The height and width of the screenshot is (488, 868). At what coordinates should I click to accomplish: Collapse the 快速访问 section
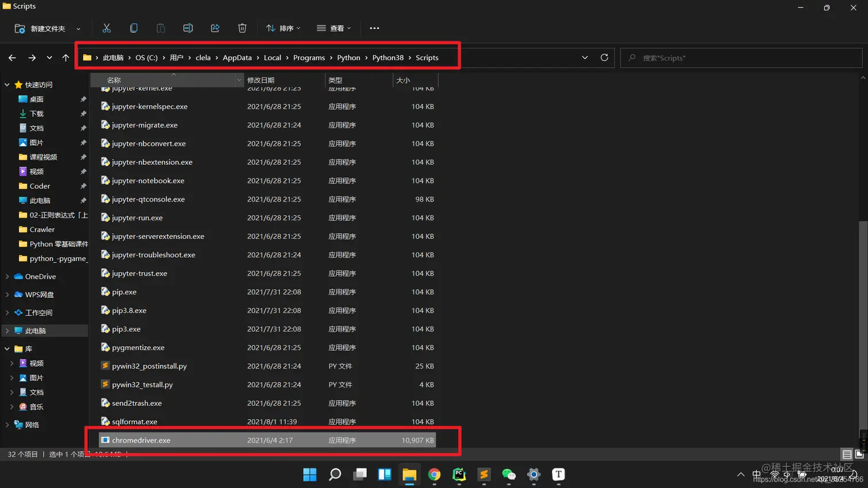[x=7, y=85]
